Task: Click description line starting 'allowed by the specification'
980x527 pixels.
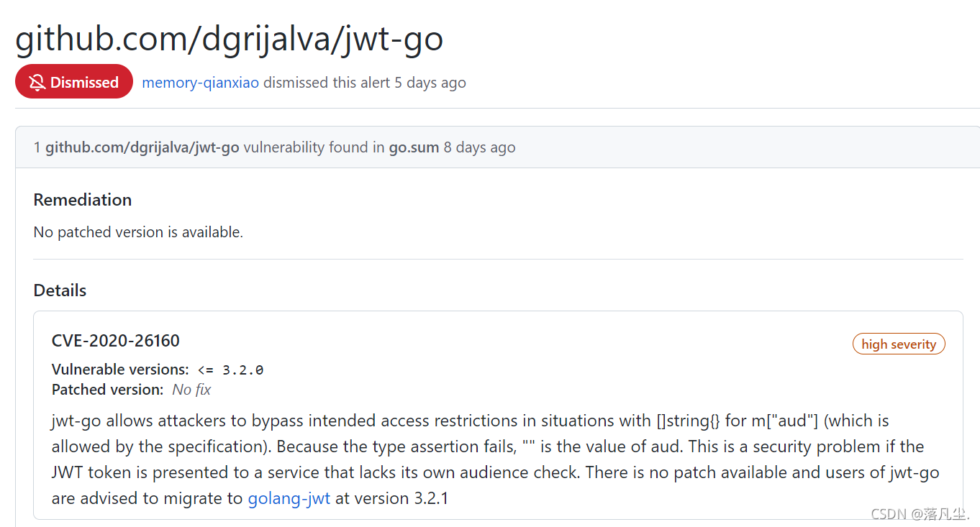Action: tap(488, 446)
